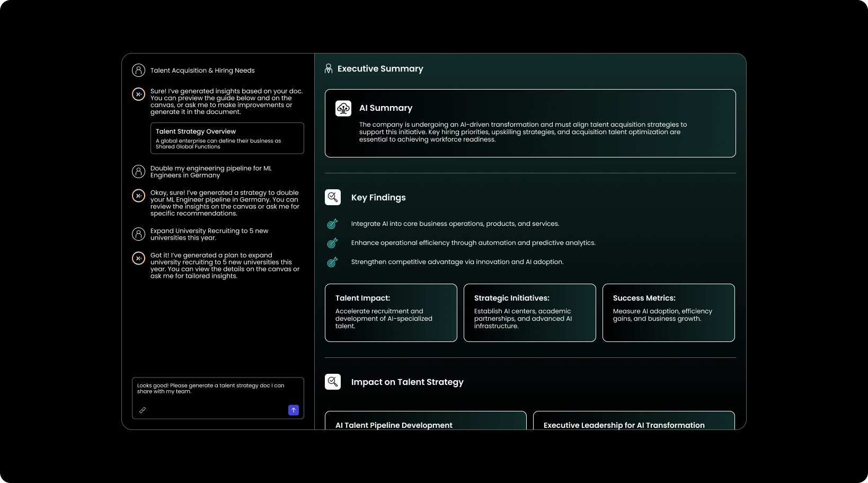Open the Strategic Initiatives card
868x483 pixels.
click(530, 313)
